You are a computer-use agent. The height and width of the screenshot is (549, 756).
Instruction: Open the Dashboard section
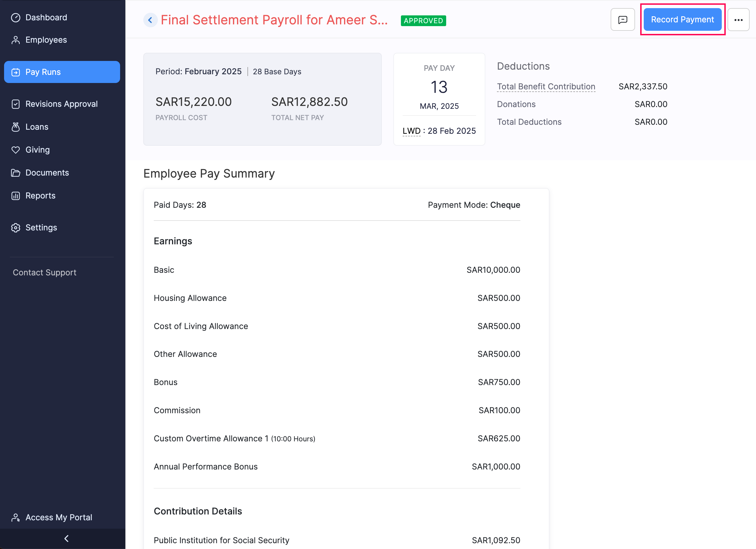point(46,17)
